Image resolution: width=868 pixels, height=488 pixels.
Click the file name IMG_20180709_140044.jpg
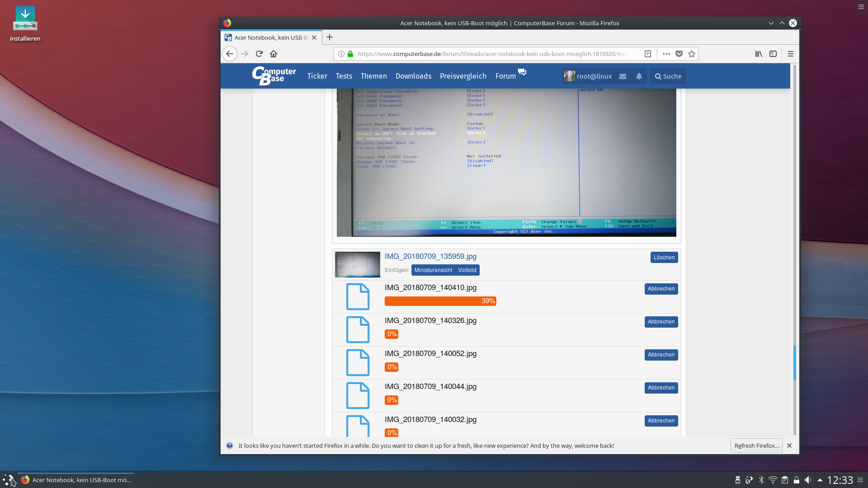tap(430, 386)
